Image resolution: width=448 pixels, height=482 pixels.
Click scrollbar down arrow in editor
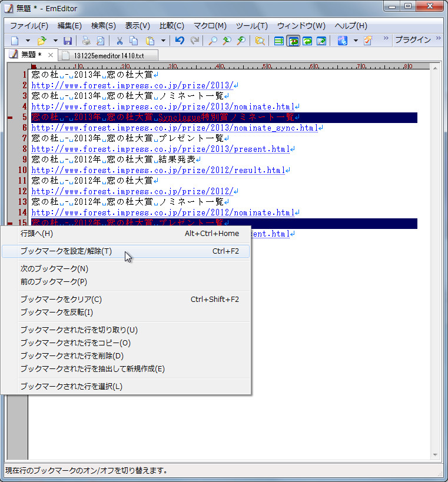tap(435, 455)
